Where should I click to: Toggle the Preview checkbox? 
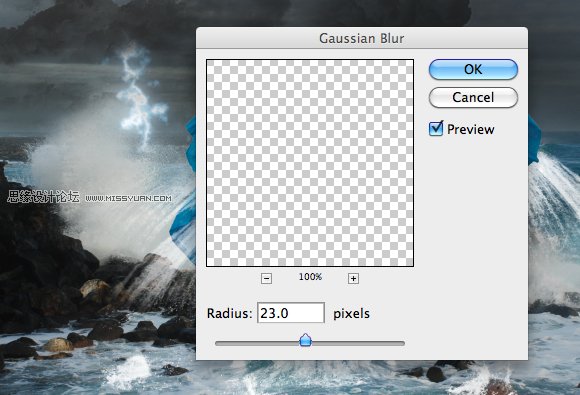[436, 129]
